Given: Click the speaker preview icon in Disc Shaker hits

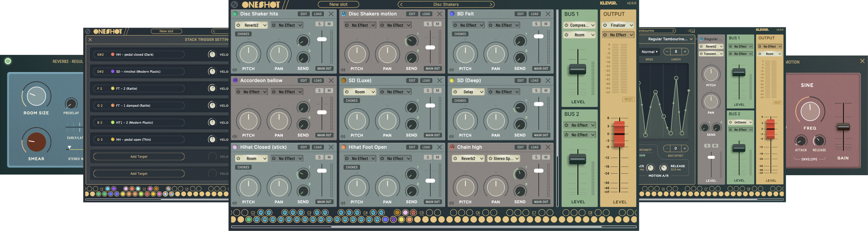Looking at the screenshot, I should coord(235,70).
